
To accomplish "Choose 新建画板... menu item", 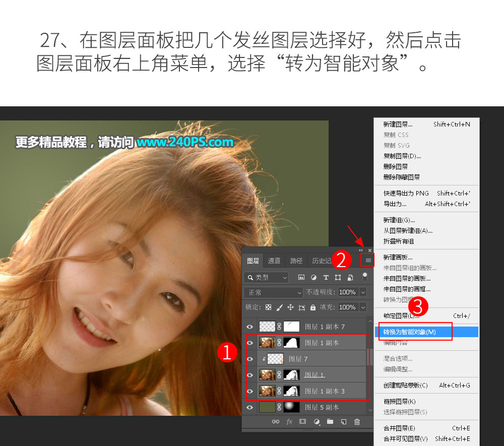I will [x=426, y=258].
